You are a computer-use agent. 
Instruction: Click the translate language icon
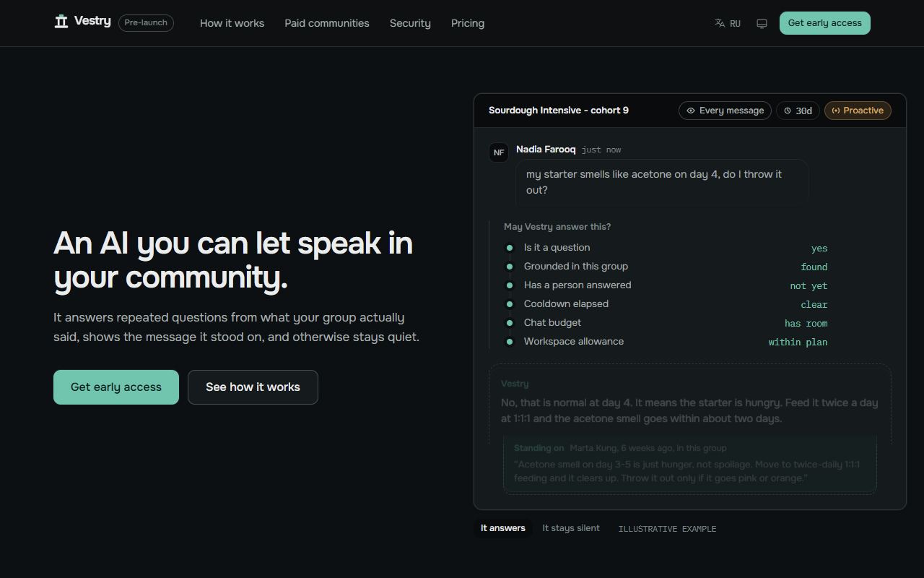tap(720, 23)
